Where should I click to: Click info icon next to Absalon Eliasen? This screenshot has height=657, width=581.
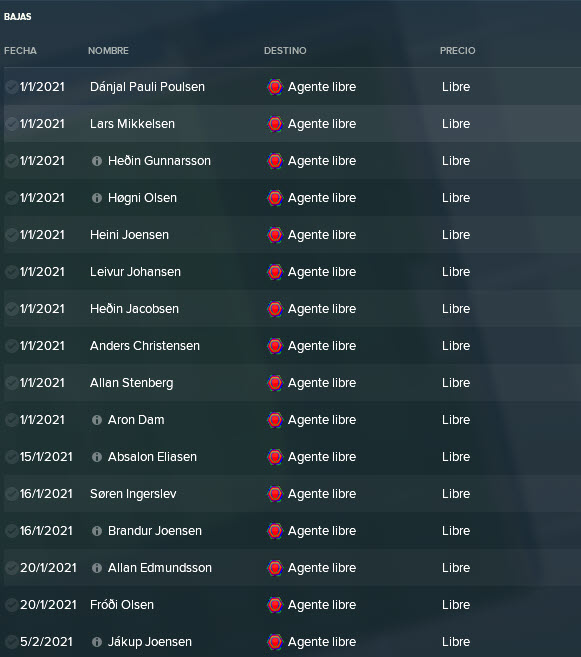[97, 457]
